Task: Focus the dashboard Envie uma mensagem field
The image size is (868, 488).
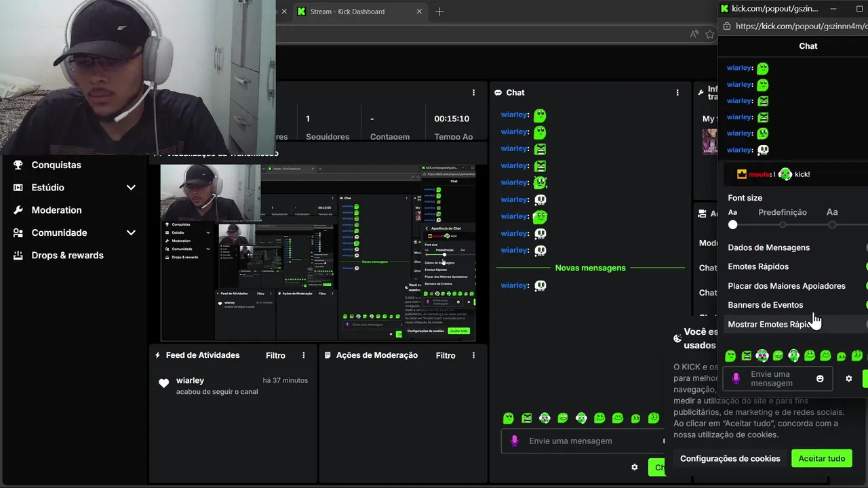Action: click(x=583, y=441)
